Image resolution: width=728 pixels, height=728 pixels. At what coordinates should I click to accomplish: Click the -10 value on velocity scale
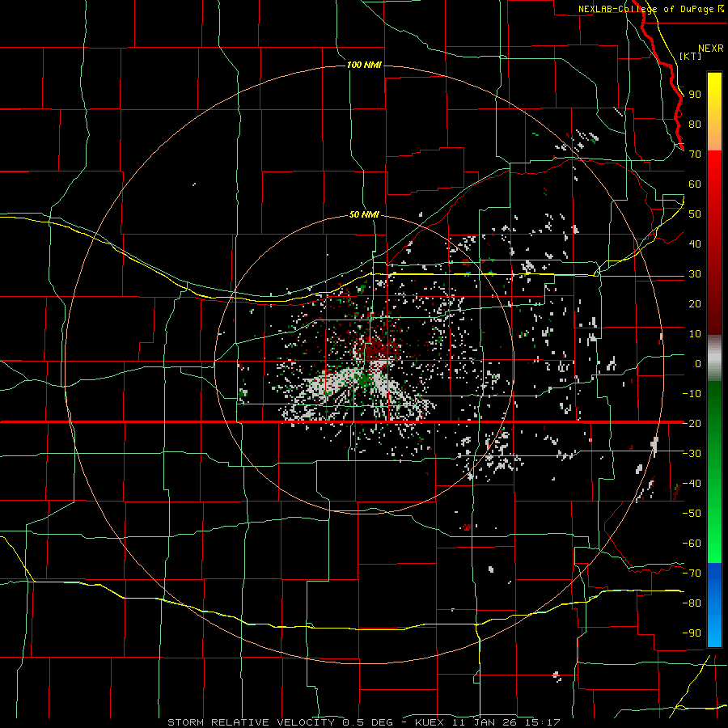[x=692, y=394]
